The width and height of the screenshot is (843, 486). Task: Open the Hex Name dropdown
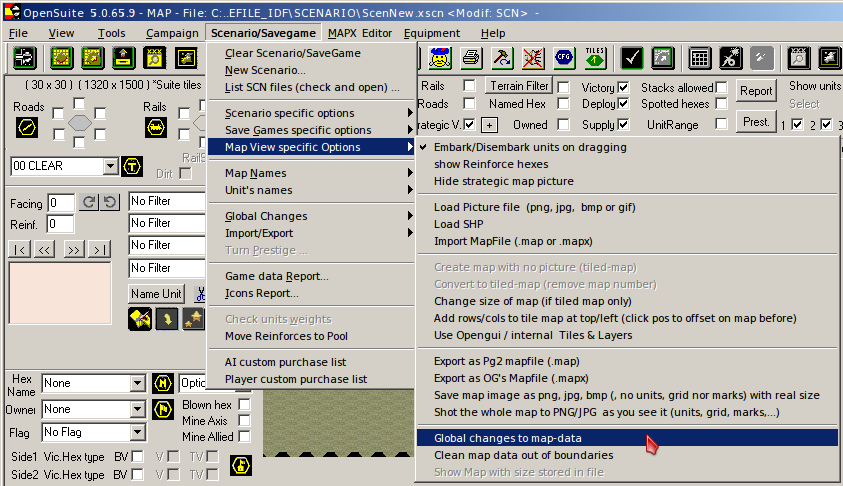[x=138, y=383]
